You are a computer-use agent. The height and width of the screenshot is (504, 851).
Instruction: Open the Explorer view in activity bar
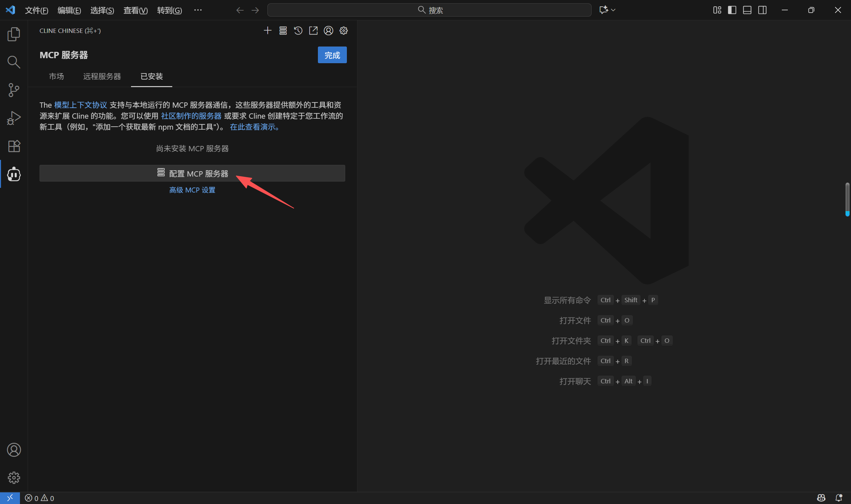(x=14, y=34)
